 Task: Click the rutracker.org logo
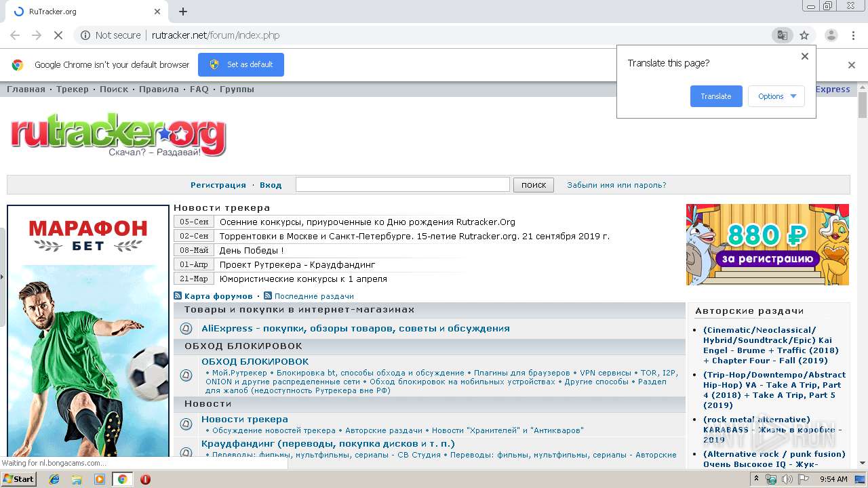pyautogui.click(x=118, y=136)
